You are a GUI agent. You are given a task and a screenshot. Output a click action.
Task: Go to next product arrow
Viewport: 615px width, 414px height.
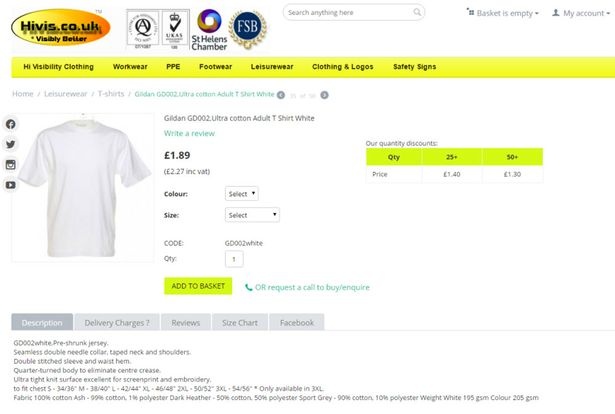click(324, 95)
